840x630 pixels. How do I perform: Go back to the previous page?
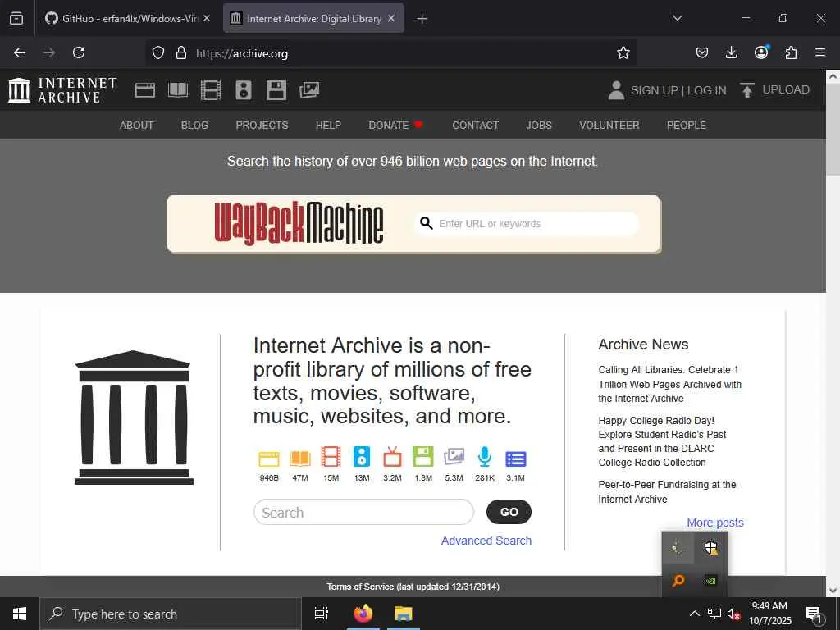[20, 52]
